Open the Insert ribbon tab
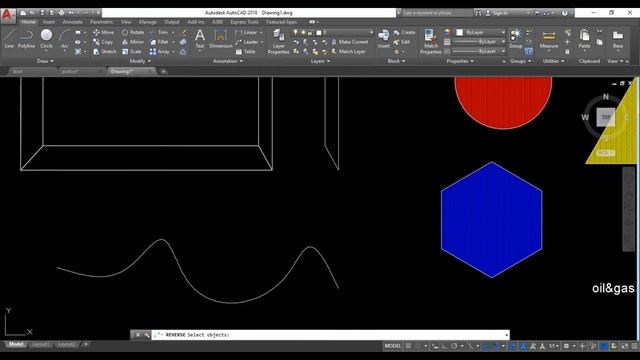This screenshot has height=360, width=640. tap(49, 22)
